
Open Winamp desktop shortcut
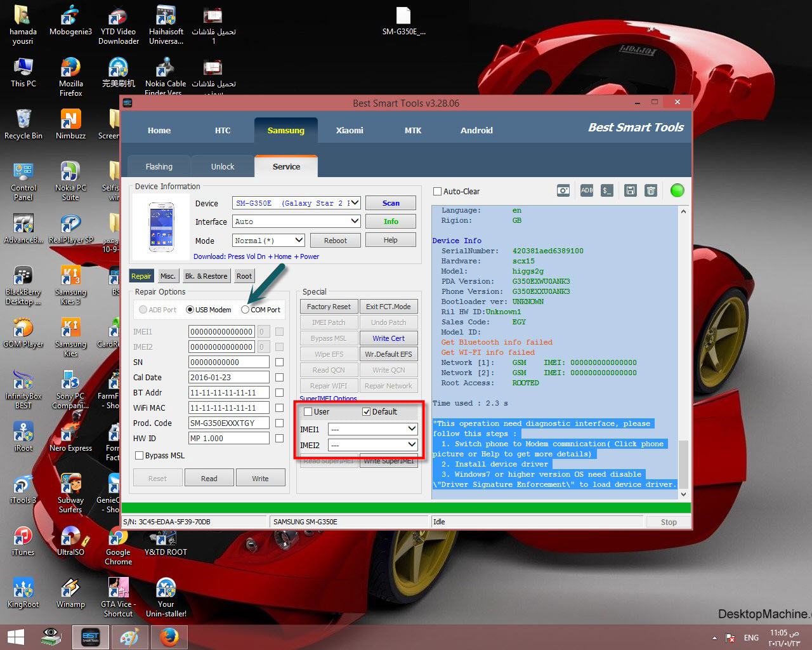click(70, 593)
